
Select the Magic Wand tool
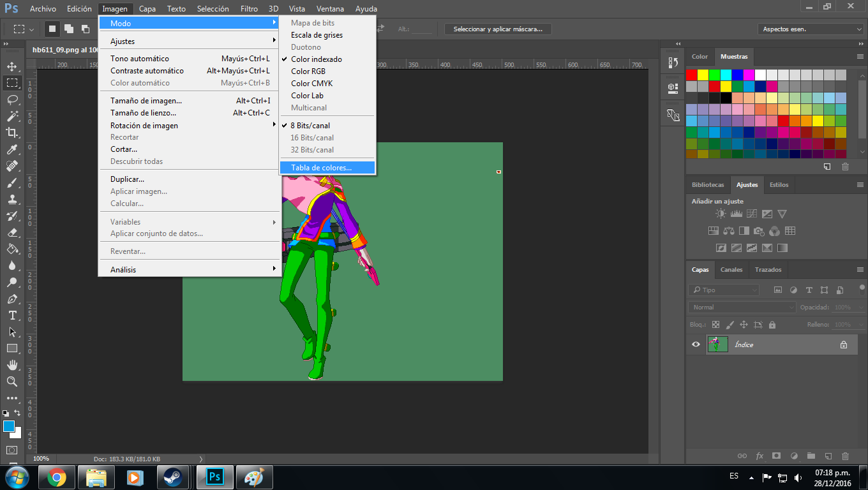tap(12, 116)
